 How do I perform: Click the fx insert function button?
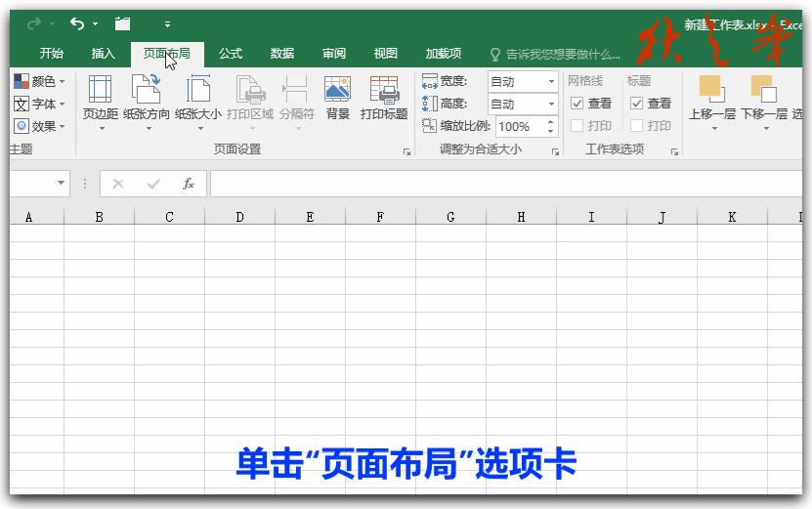click(189, 184)
